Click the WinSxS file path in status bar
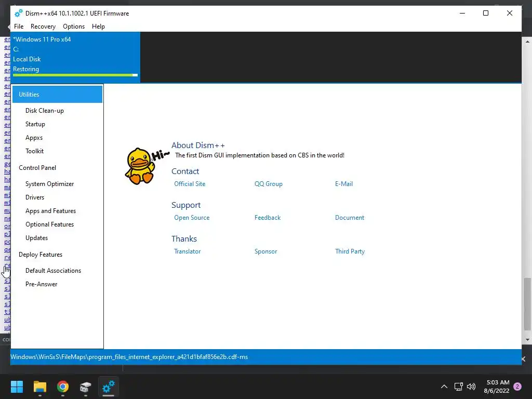Viewport: 532px width, 399px height. (x=129, y=357)
